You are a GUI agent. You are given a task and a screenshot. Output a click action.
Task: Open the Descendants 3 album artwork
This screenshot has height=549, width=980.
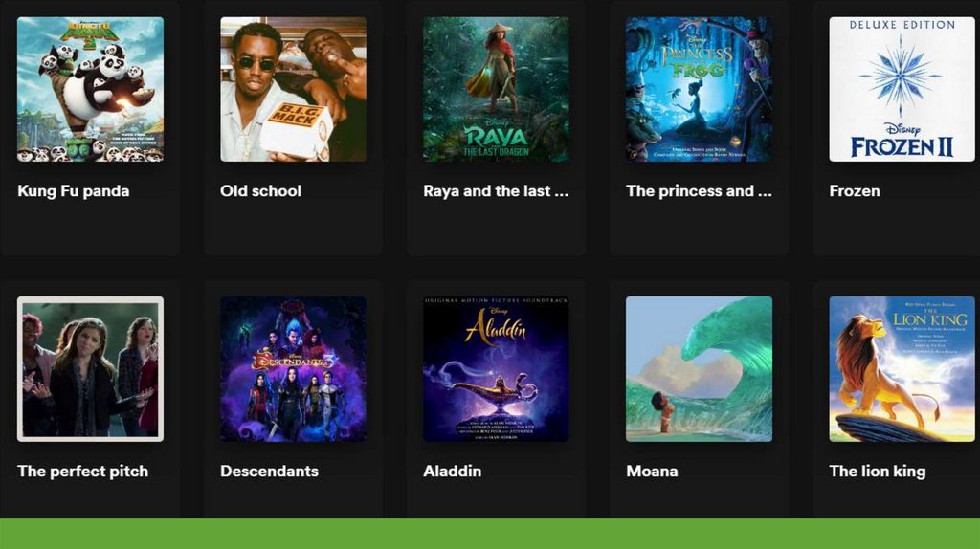pos(293,369)
